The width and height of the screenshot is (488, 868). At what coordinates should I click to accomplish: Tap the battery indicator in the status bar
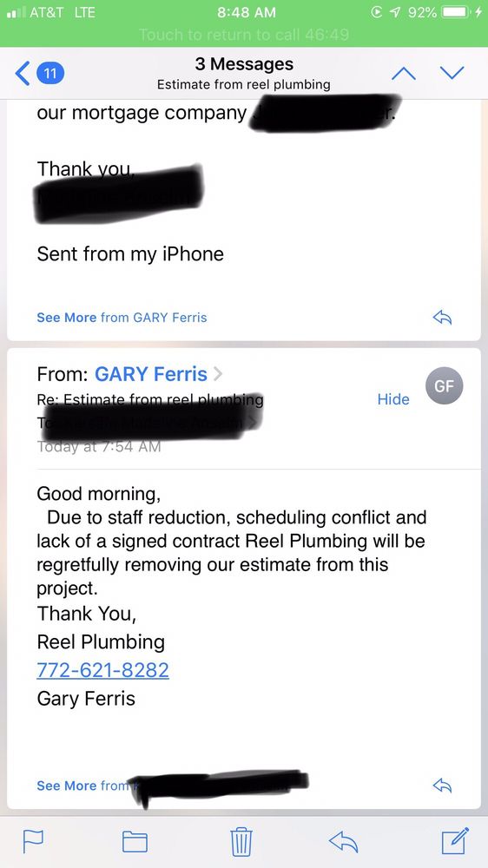tap(457, 12)
